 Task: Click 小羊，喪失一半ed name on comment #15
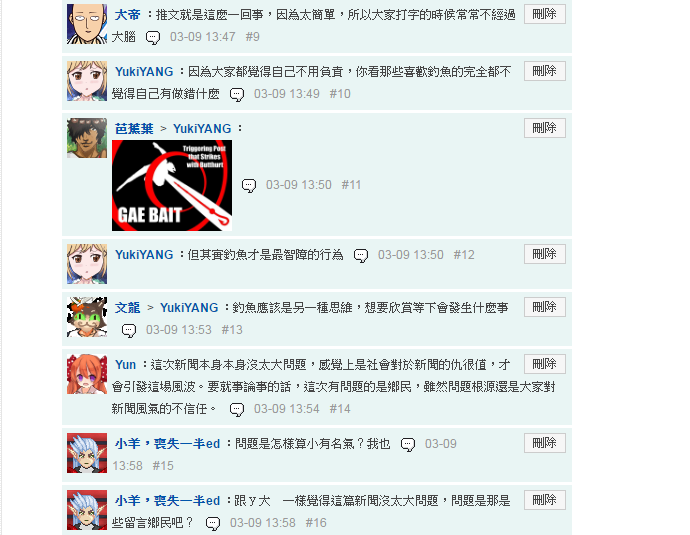[167, 443]
